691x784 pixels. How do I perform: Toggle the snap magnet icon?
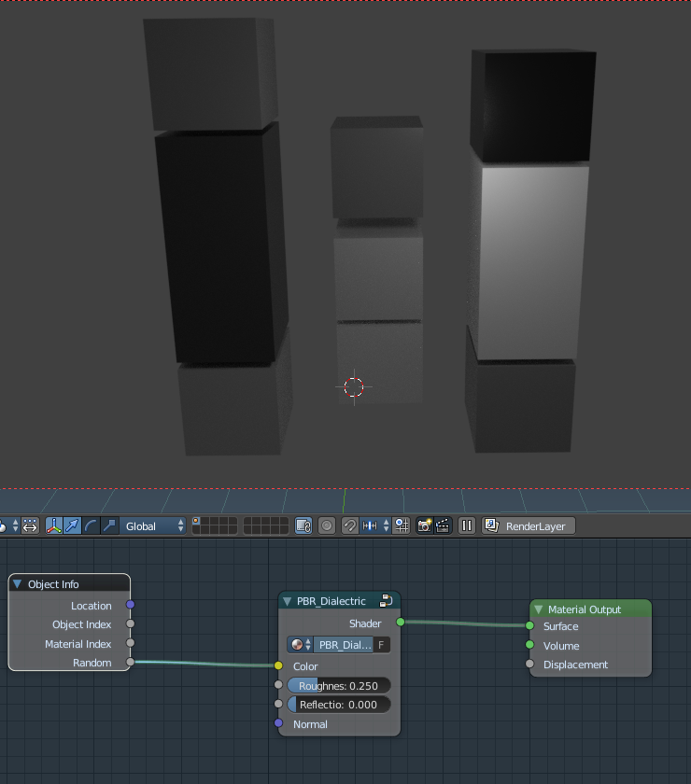coord(350,526)
